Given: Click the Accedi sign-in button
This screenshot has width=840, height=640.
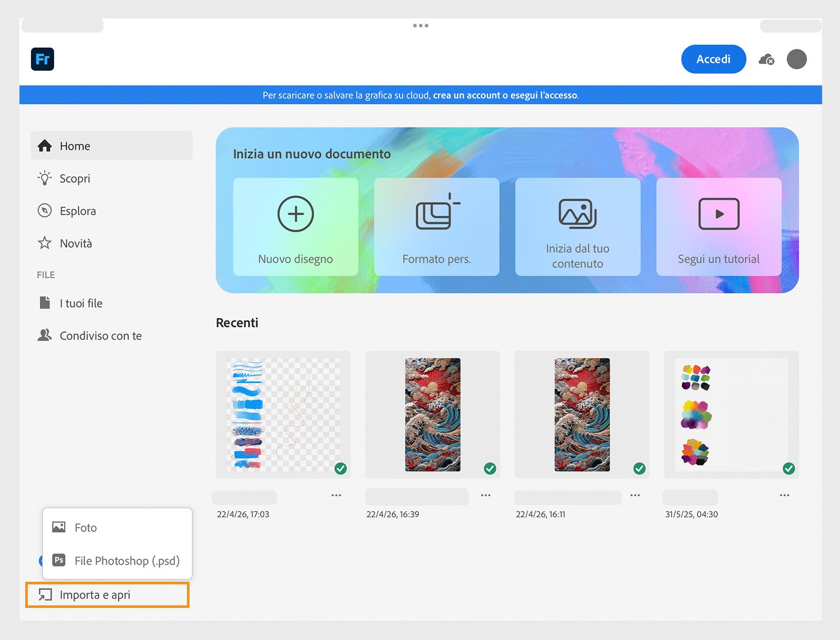Looking at the screenshot, I should [713, 59].
